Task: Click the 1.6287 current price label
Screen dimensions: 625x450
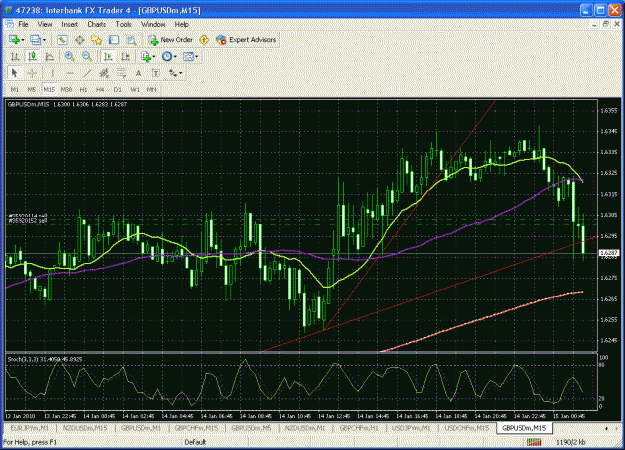Action: pyautogui.click(x=609, y=253)
